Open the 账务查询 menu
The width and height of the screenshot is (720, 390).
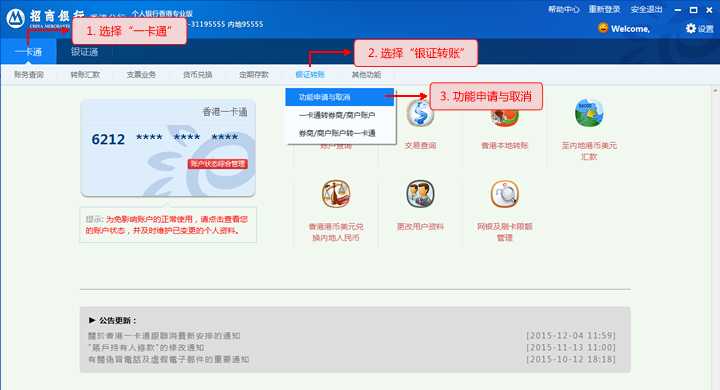[x=28, y=74]
